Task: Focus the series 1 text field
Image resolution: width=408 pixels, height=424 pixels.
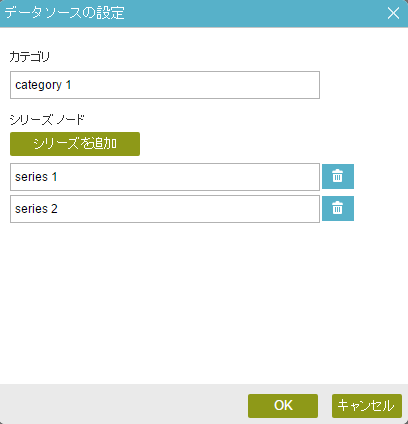Action: [x=165, y=177]
